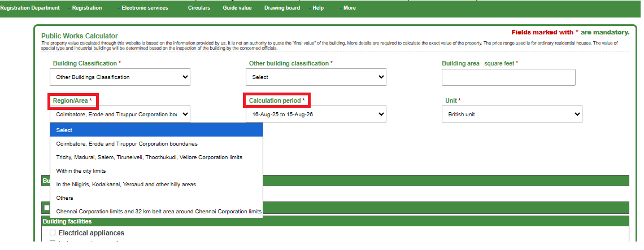The width and height of the screenshot is (644, 250).
Task: Open the Unit dropdown showing British unit
Action: click(511, 115)
